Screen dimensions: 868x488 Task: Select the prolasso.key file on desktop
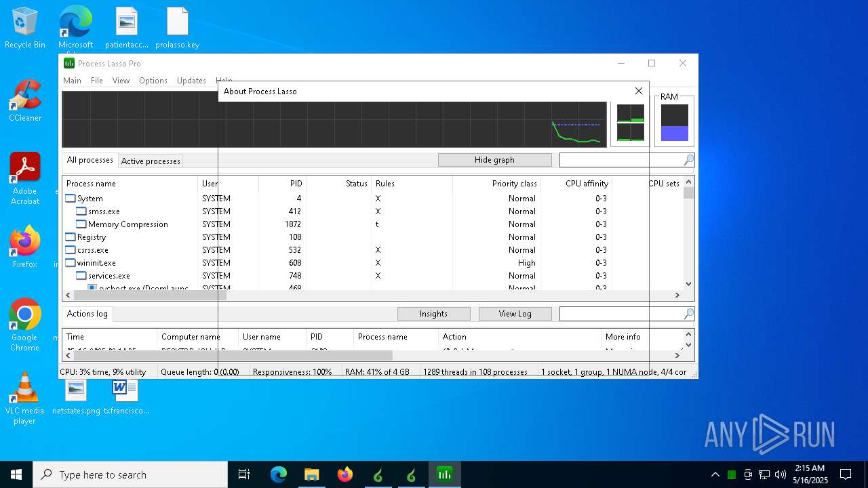pos(177,28)
